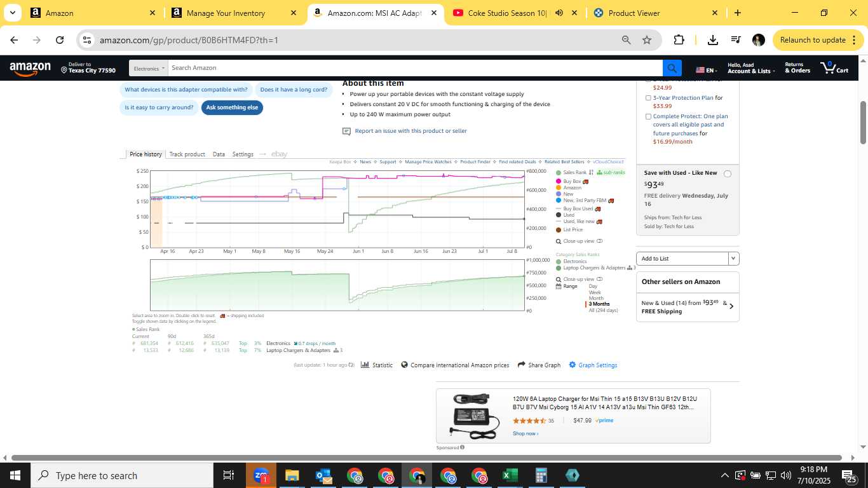The height and width of the screenshot is (488, 868).
Task: Open the tab search dropdown arrow
Action: [x=12, y=13]
